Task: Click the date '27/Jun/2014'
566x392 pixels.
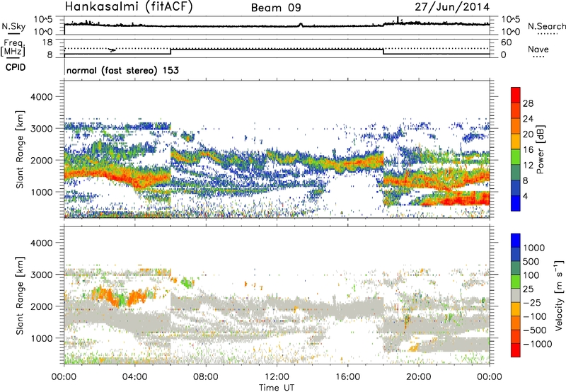Action: click(452, 7)
